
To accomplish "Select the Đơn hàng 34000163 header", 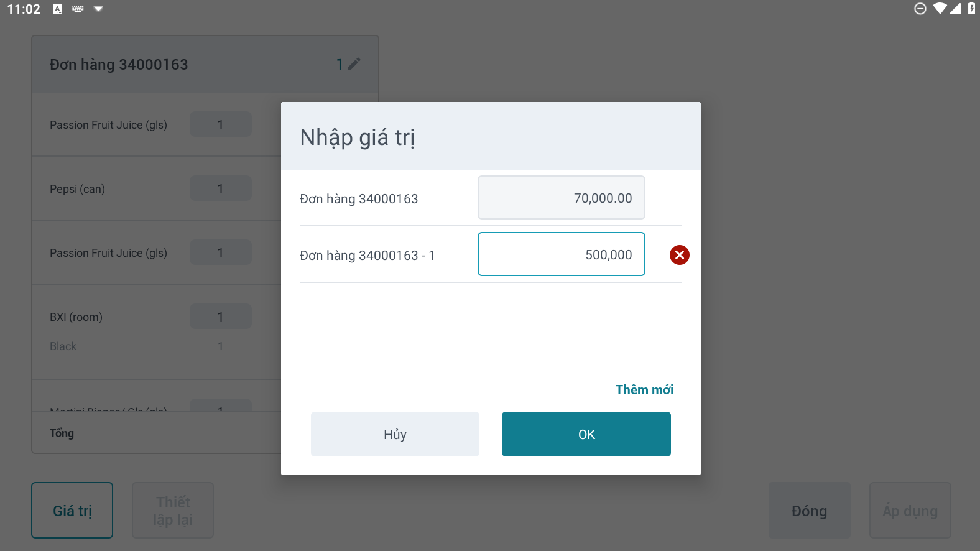I will coord(119,65).
